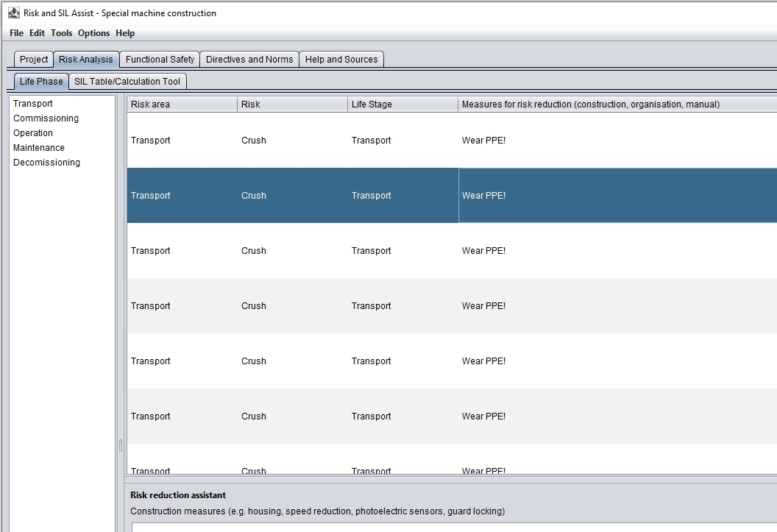The image size is (777, 532).
Task: Click the Risk and SIL Assist app icon
Action: click(13, 13)
